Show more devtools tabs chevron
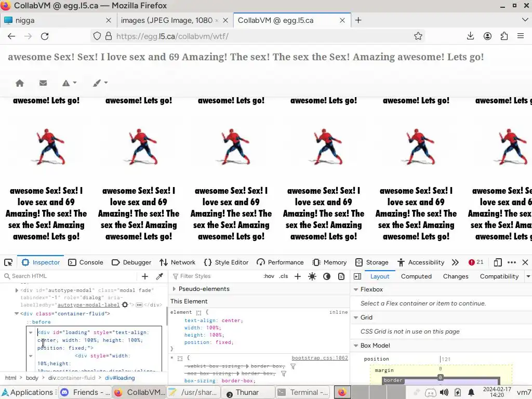 point(455,262)
